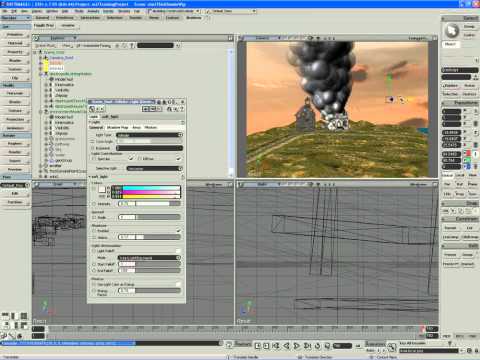Expand the Camera_Root tree node
The height and width of the screenshot is (360, 480).
click(41, 58)
